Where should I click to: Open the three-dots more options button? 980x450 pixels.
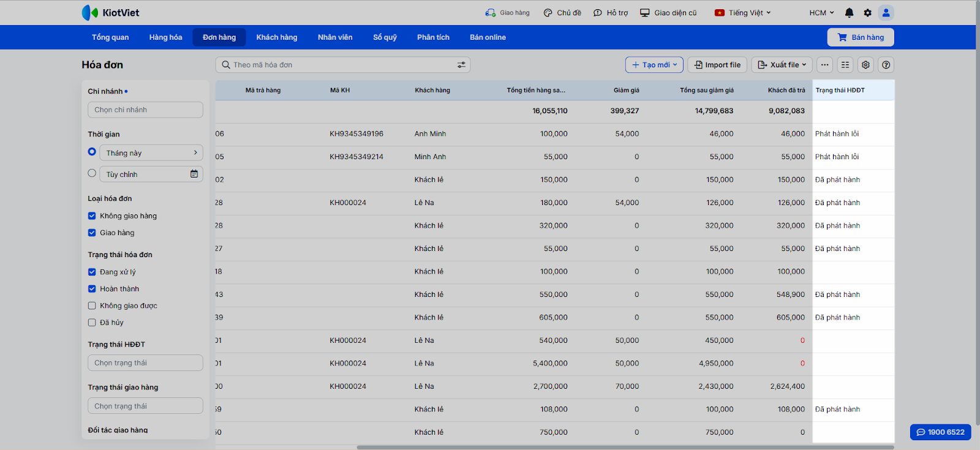825,65
